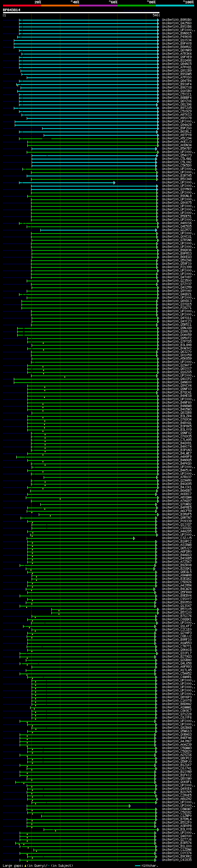The width and height of the screenshot is (197, 868).
Task: Click the purple ~60% identity legend segment
Action: pyautogui.click(x=99, y=6)
